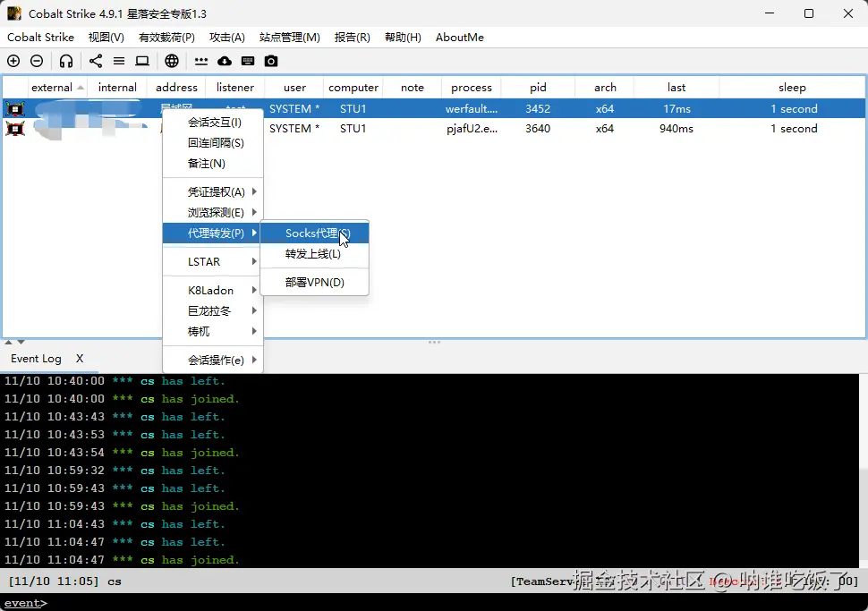Click the disconnect (minus) toolbar icon

[x=37, y=61]
